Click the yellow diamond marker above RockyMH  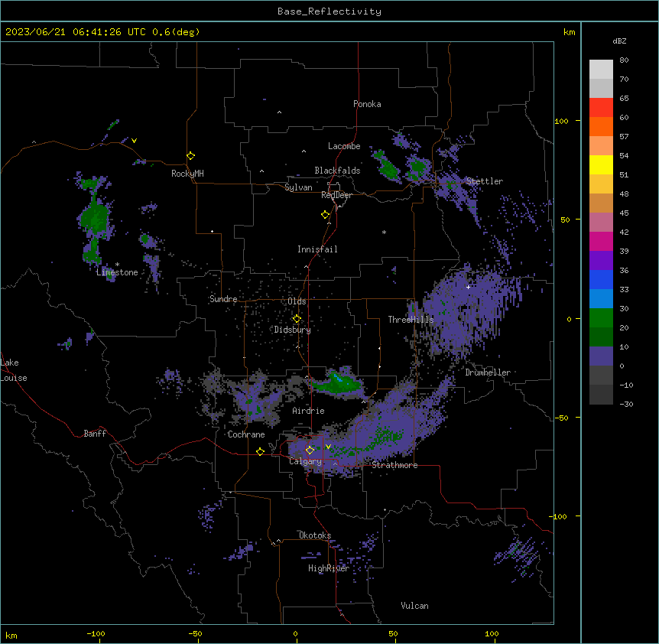click(190, 155)
